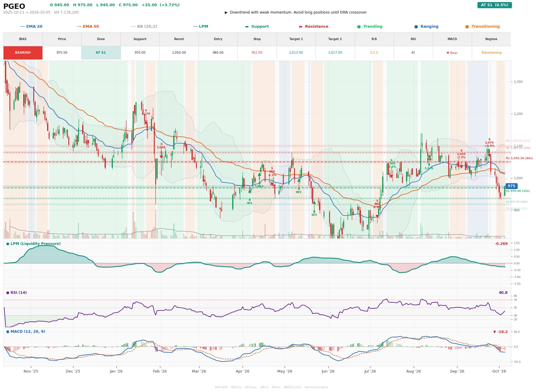Click the Entry value 980.00

coord(218,53)
